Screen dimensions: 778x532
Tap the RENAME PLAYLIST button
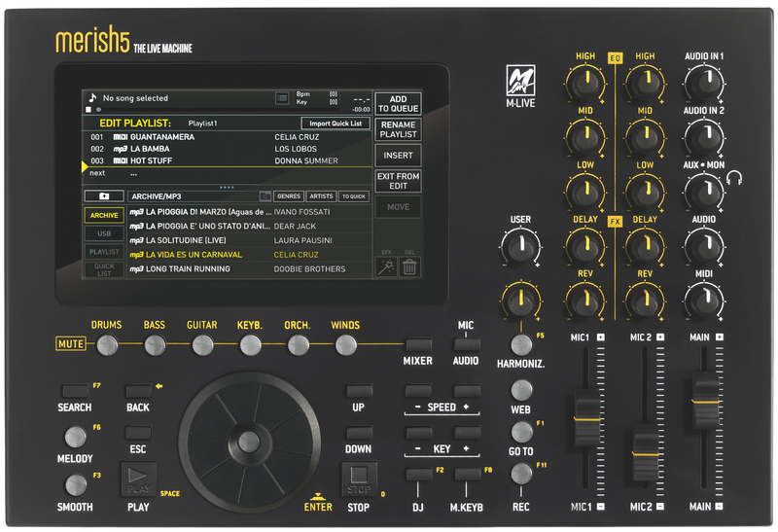[x=399, y=129]
